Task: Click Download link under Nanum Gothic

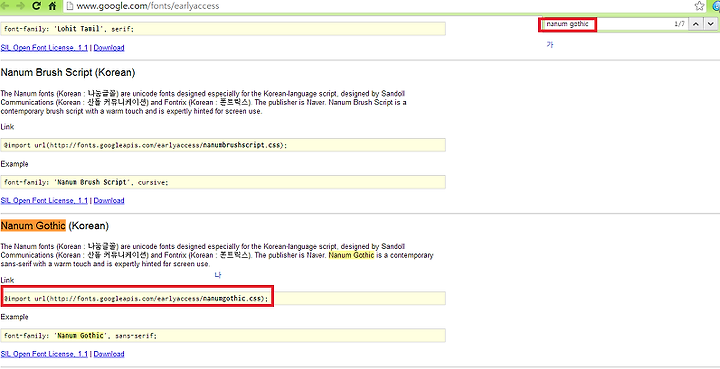Action: tap(109, 354)
